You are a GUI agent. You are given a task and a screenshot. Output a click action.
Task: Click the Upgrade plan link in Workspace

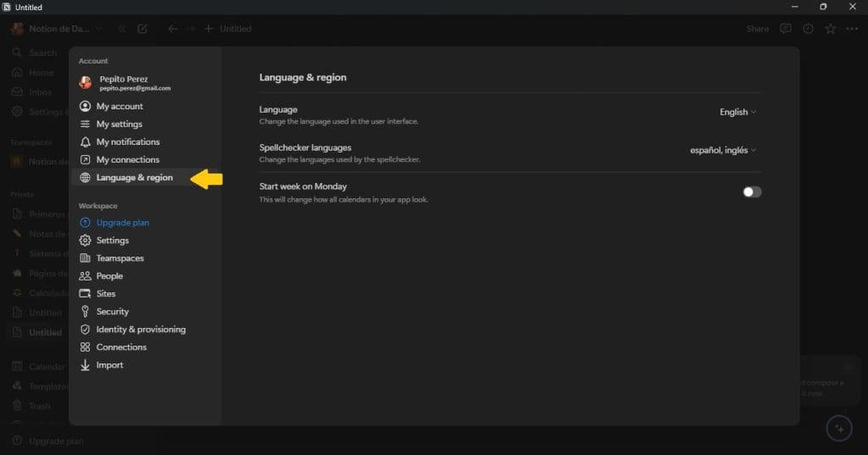tap(122, 223)
